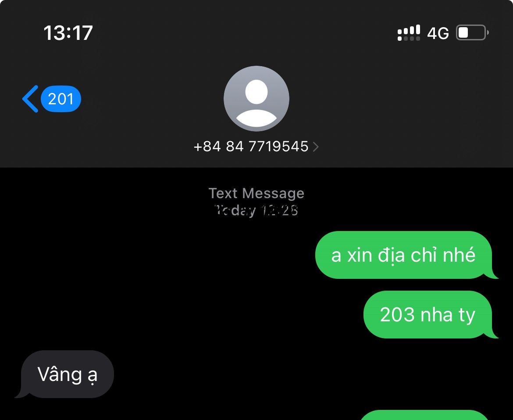Tap the secondary SIM signal dots row
The image size is (513, 420).
[x=409, y=39]
